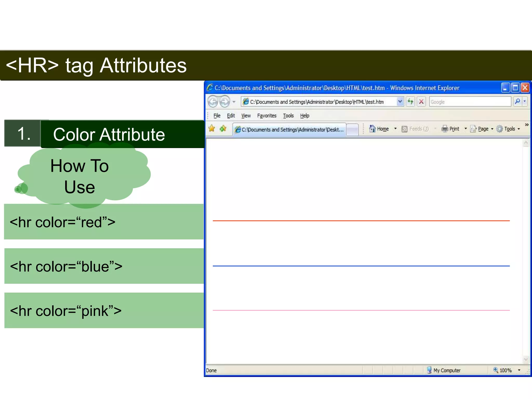
Task: Open the Tools gear toolbar menu
Action: [508, 129]
